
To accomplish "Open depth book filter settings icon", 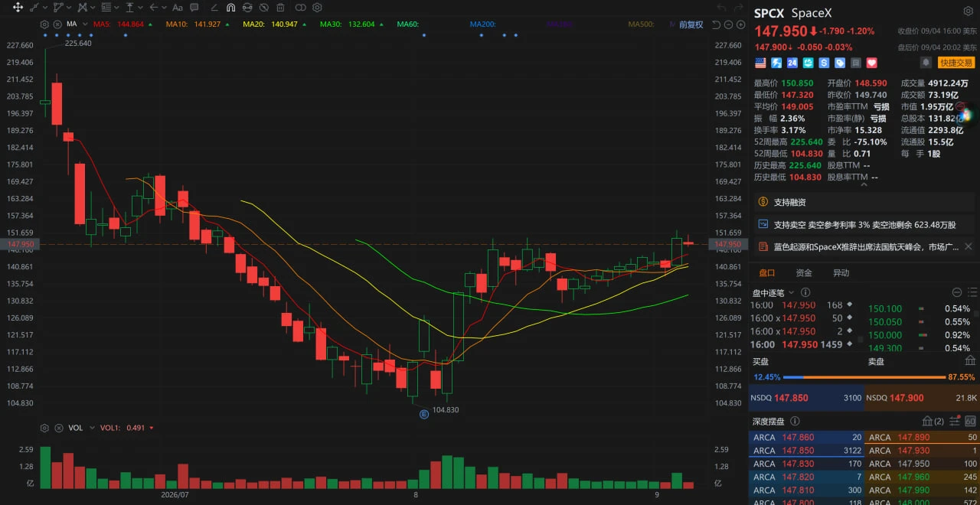I will 954,421.
